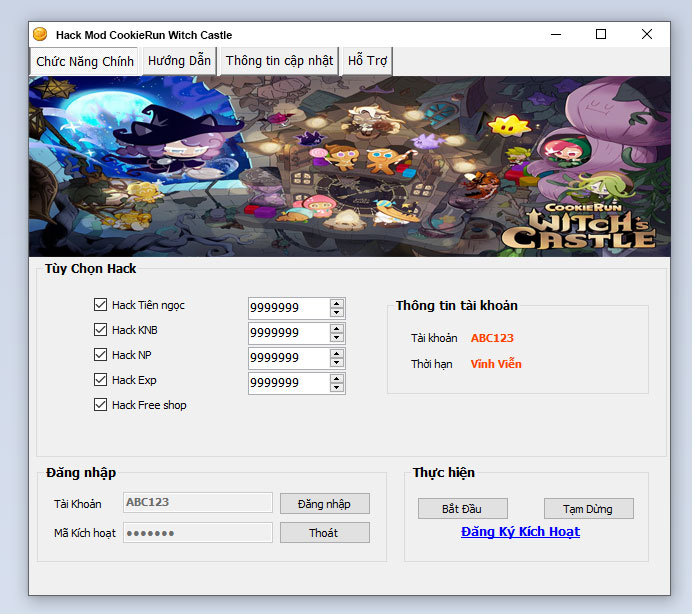This screenshot has width=693, height=616.
Task: Open the Đăng Ký Kích Hoạt link
Action: click(x=520, y=532)
